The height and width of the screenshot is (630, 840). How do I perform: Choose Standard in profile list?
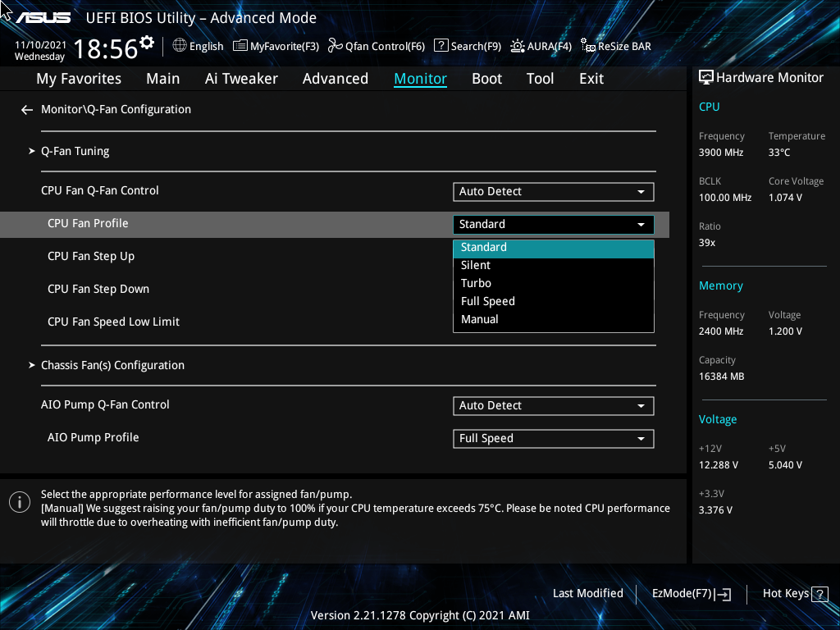554,248
